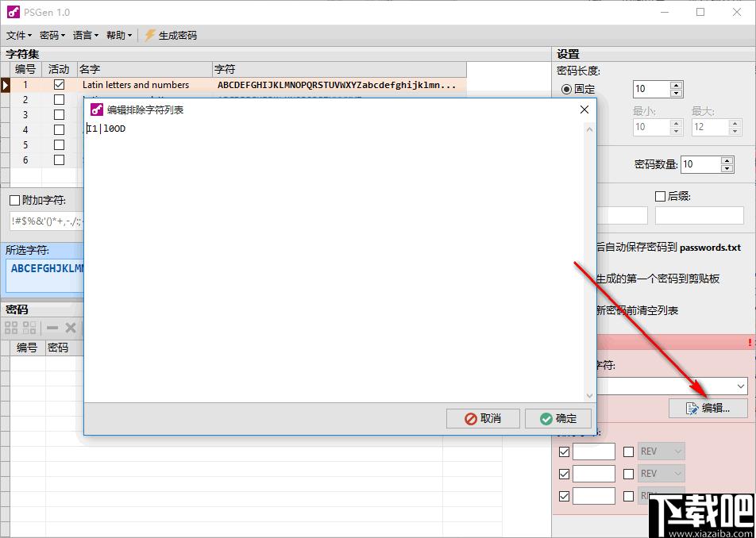Screen dimensions: 756x538
Task: Click the 名字 column header
Action: pyautogui.click(x=145, y=69)
